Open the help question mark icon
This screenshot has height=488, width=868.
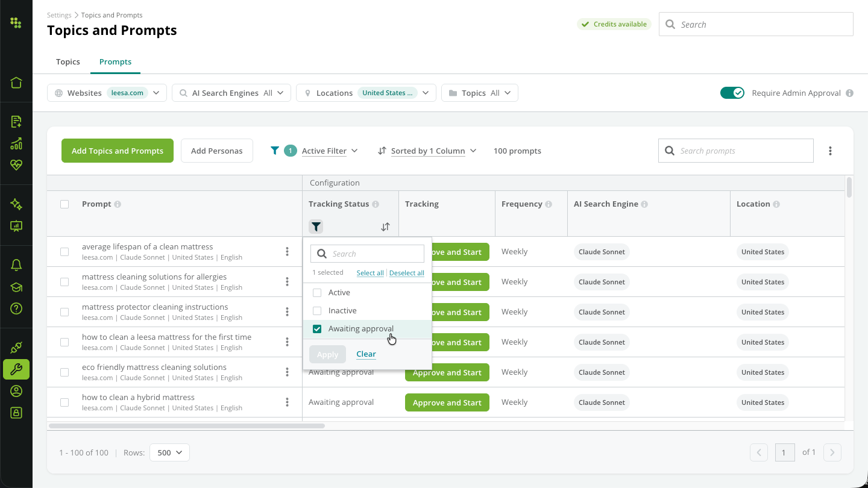pyautogui.click(x=16, y=308)
